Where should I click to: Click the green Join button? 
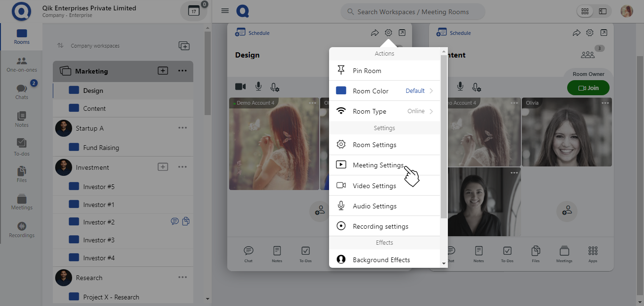point(588,88)
